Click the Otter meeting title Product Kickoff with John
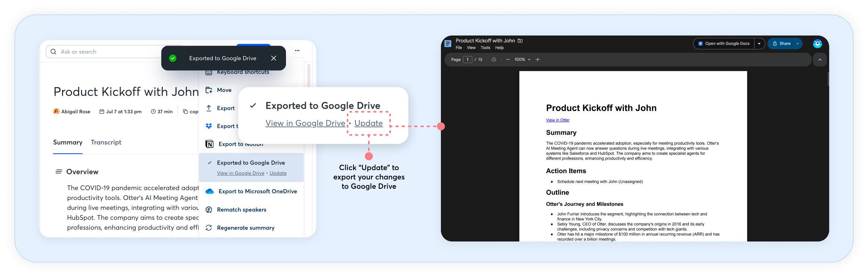The height and width of the screenshot is (277, 868). coord(126,92)
